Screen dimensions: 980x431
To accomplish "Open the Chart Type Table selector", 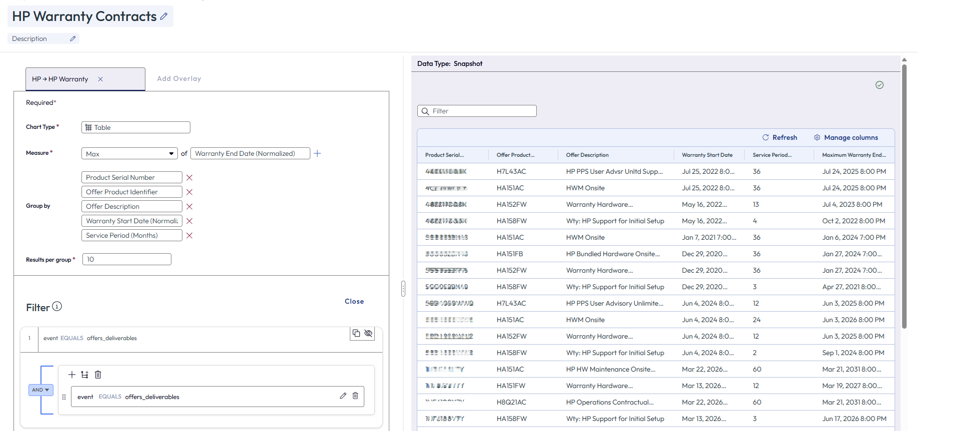I will click(x=136, y=127).
